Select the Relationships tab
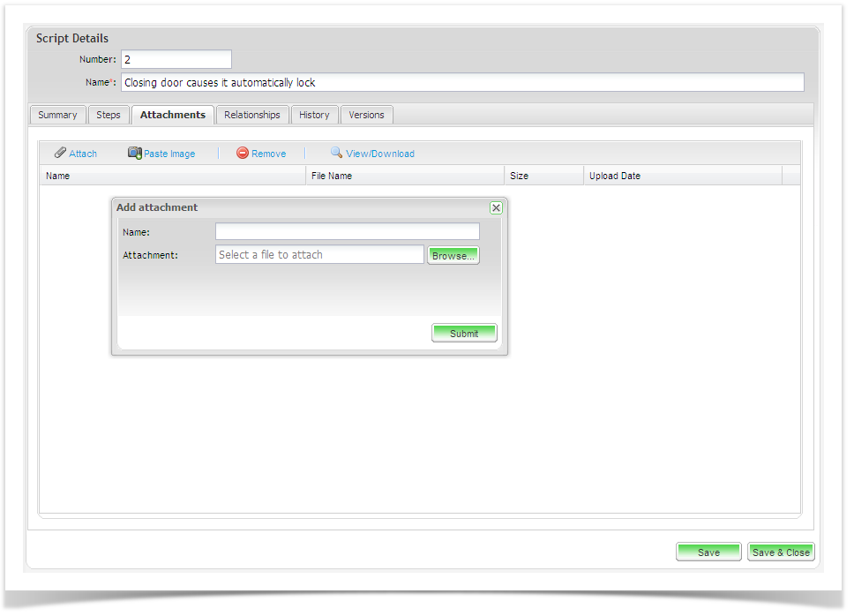Viewport: 854px width, 616px height. coord(251,115)
